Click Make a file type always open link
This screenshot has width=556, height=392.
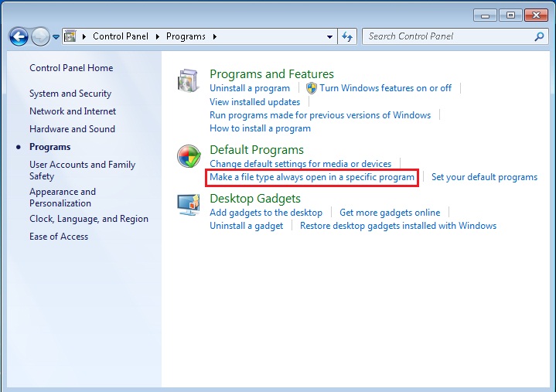pos(312,177)
